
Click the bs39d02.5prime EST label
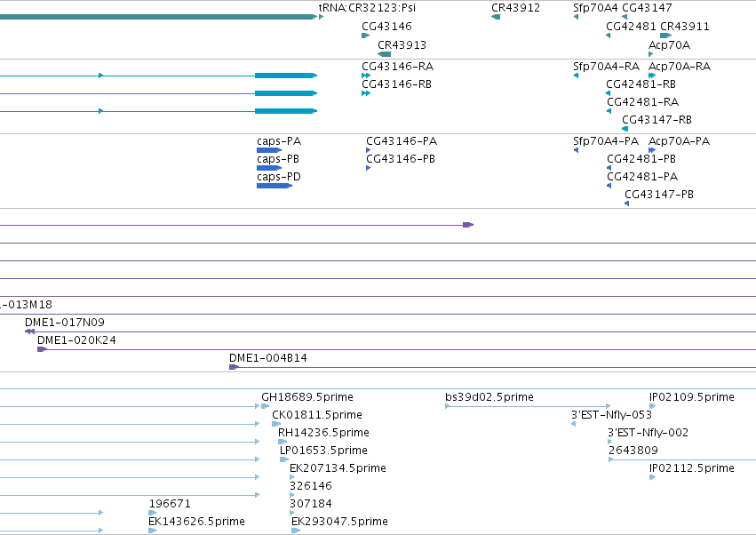pos(489,397)
